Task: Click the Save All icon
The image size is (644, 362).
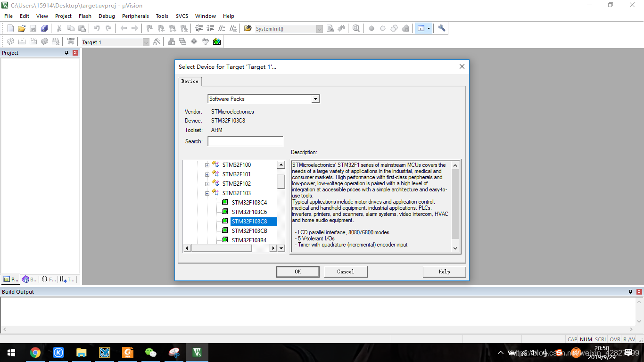Action: click(44, 28)
